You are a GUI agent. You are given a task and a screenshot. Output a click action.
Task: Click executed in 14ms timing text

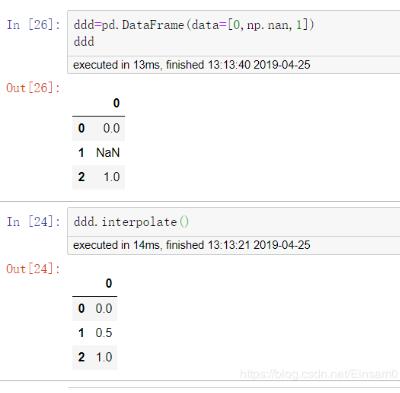point(192,245)
